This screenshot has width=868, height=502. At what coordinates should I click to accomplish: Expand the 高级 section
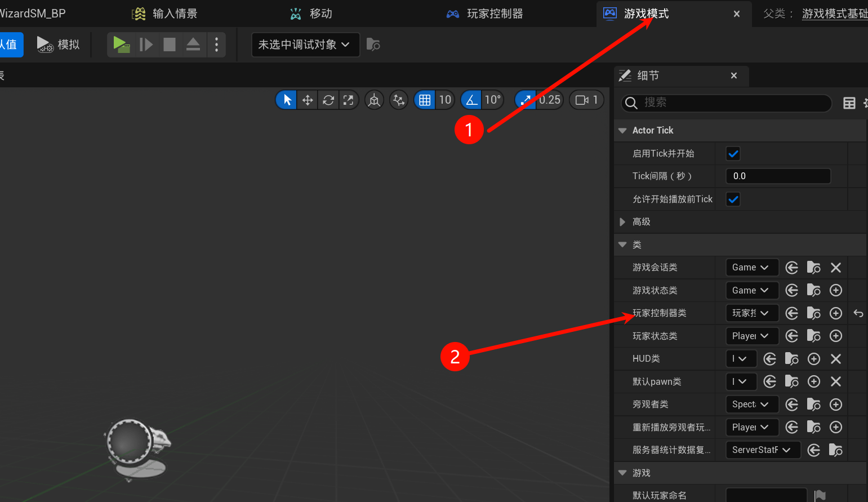click(622, 222)
